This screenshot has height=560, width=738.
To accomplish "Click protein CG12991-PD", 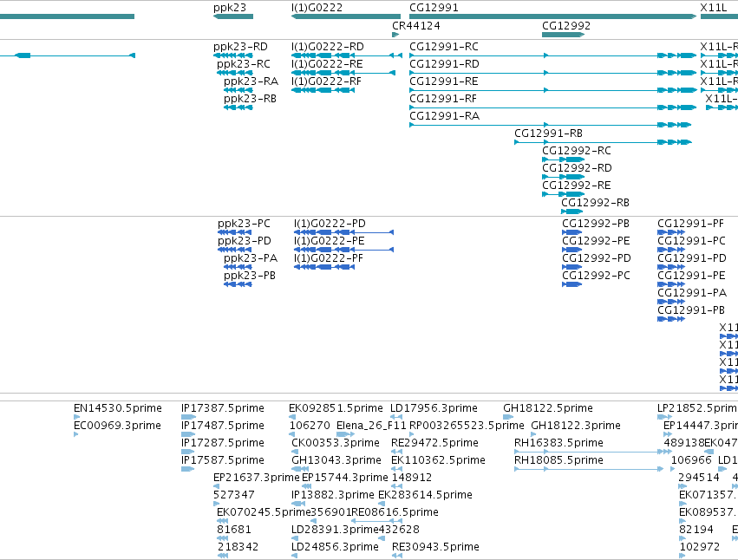I will (x=671, y=267).
